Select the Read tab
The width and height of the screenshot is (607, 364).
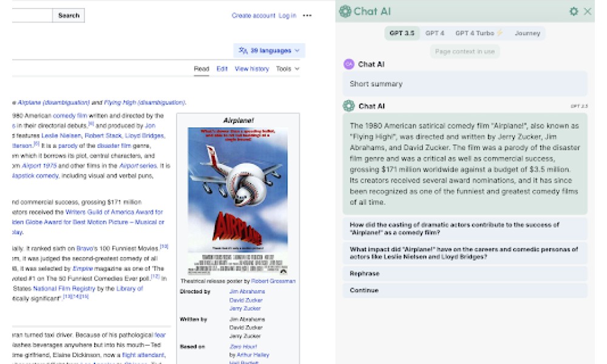202,69
